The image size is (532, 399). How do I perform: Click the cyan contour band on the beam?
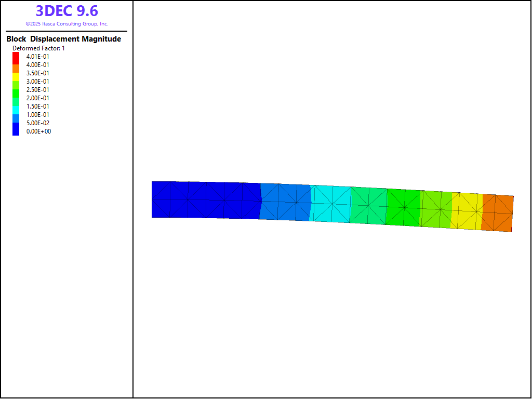click(x=330, y=203)
